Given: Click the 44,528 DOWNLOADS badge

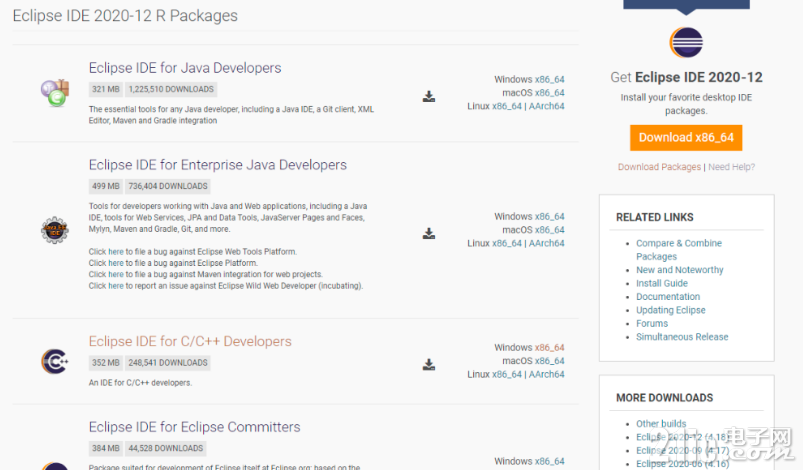Looking at the screenshot, I should tap(165, 448).
